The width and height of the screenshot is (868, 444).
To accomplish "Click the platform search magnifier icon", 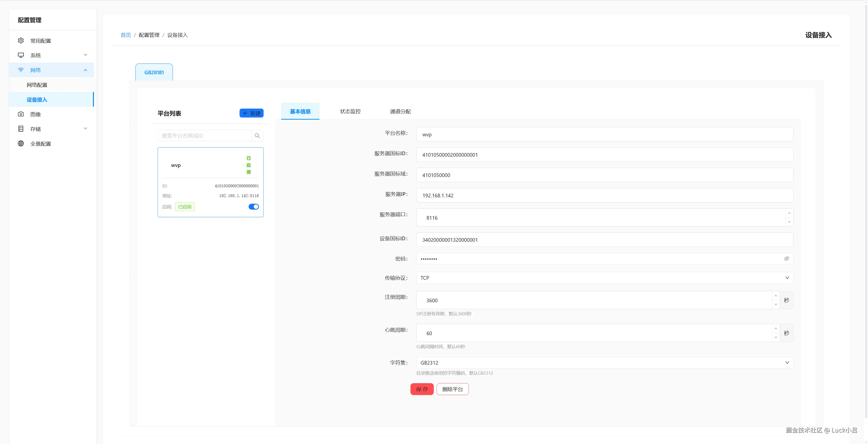I will (x=257, y=135).
